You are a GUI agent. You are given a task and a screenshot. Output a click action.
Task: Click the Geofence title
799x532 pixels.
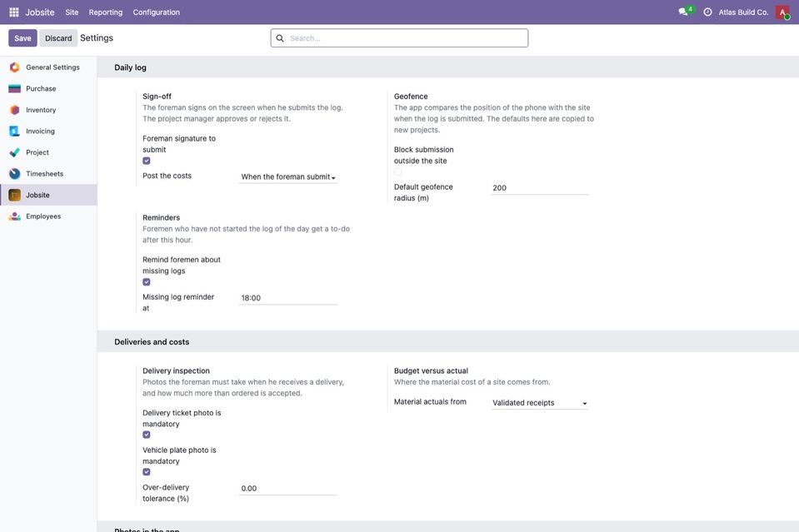coord(411,97)
